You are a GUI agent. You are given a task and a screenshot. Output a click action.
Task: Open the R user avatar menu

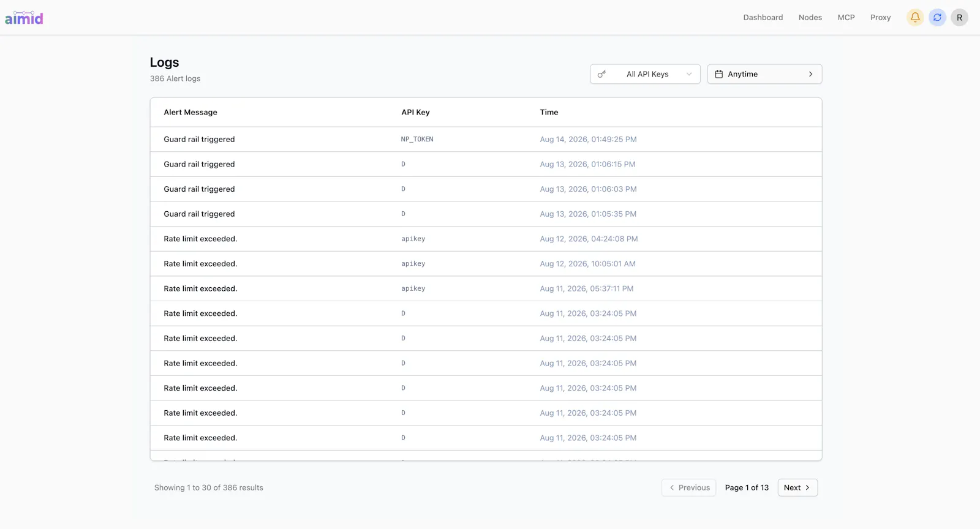[x=959, y=17]
